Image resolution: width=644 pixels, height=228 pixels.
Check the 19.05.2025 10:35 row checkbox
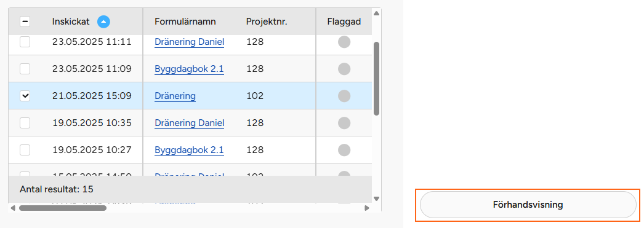point(25,123)
